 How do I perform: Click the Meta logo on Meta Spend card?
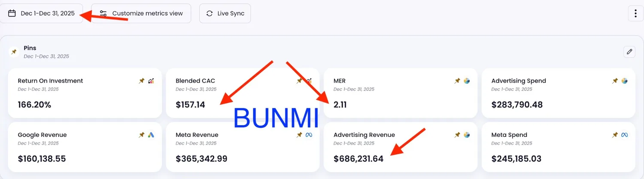click(625, 135)
